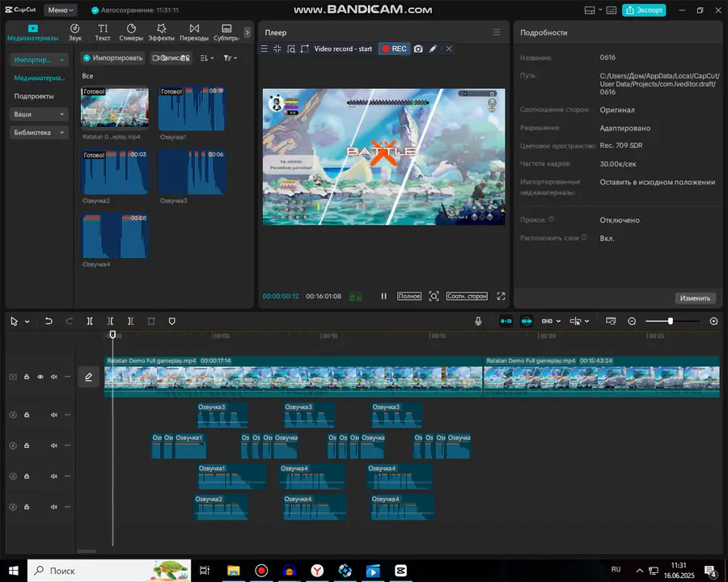Open the Стикеры tab
The image size is (728, 582).
131,32
